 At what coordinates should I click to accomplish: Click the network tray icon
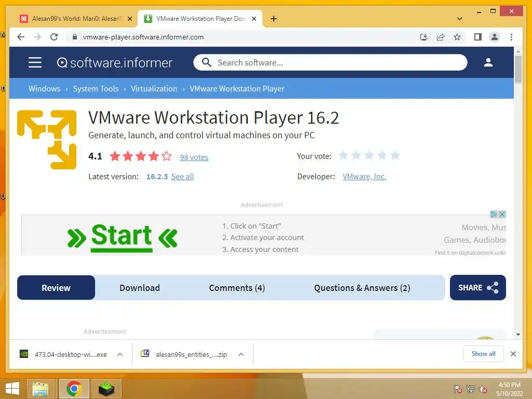[x=471, y=389]
